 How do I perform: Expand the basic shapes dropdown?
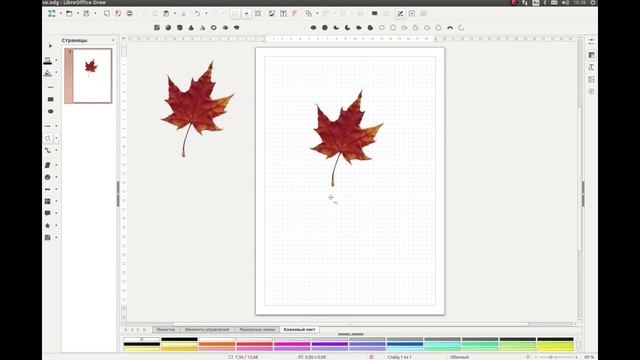[x=56, y=165]
